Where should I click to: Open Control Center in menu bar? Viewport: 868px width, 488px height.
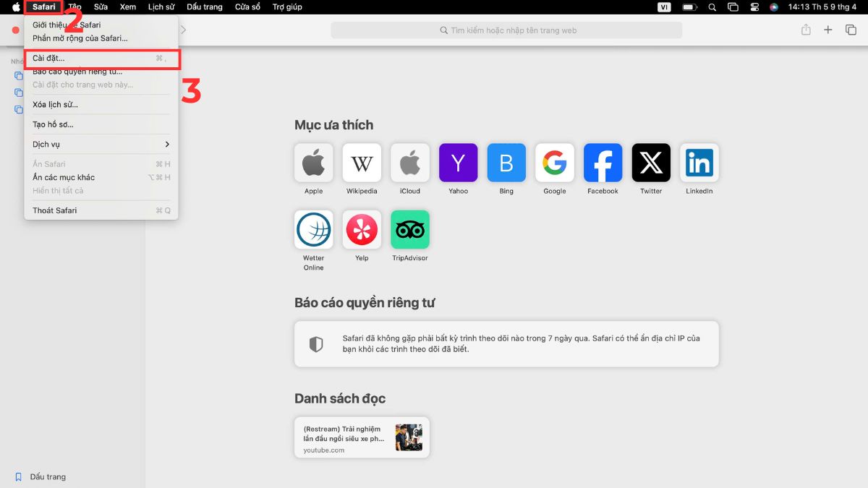pyautogui.click(x=754, y=7)
